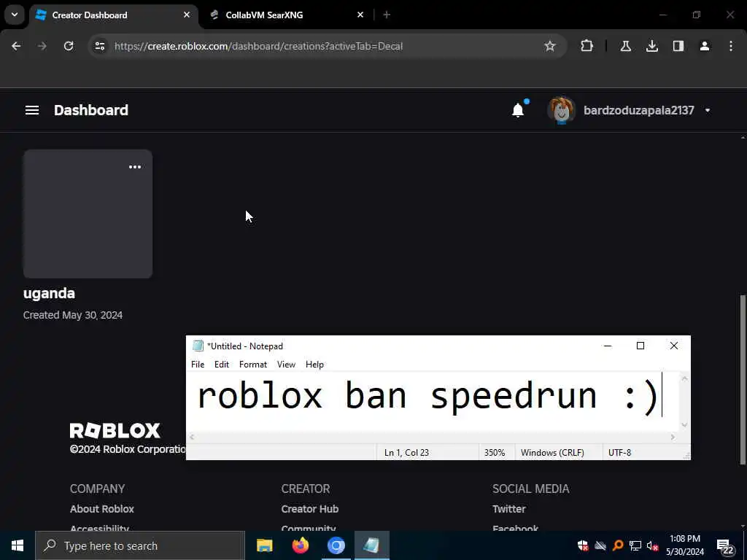Open Chrome Labs flask icon
747x560 pixels.
[x=625, y=46]
